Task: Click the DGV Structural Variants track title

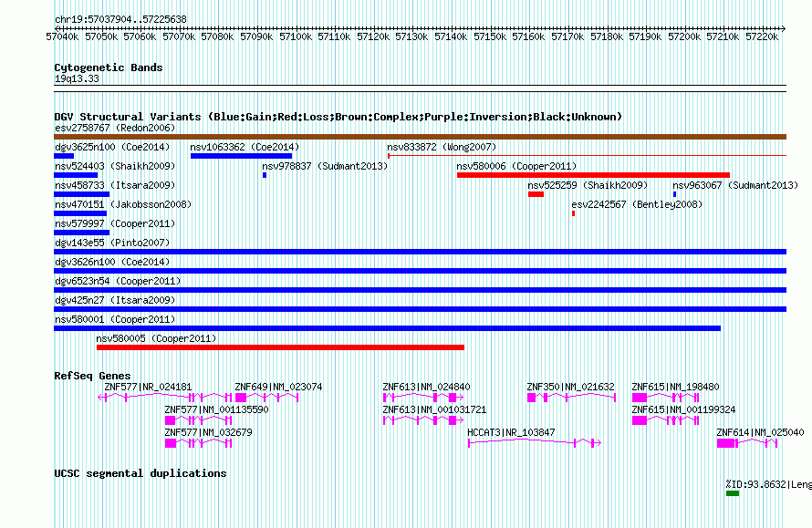Action: (338, 117)
